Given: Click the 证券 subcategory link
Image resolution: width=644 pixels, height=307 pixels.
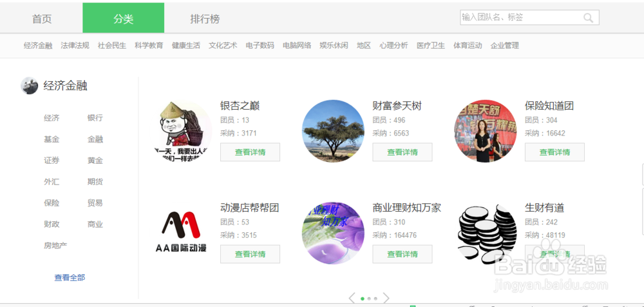Looking at the screenshot, I should [x=52, y=161].
